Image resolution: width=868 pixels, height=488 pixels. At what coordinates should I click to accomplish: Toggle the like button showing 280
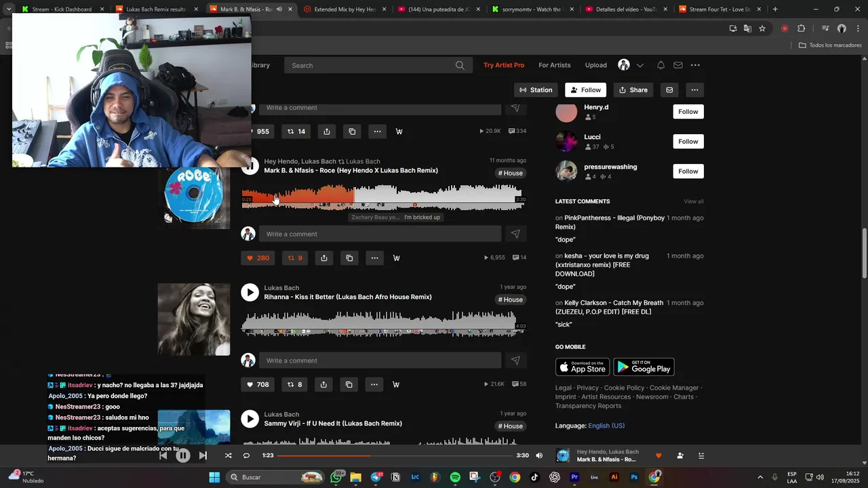(258, 258)
